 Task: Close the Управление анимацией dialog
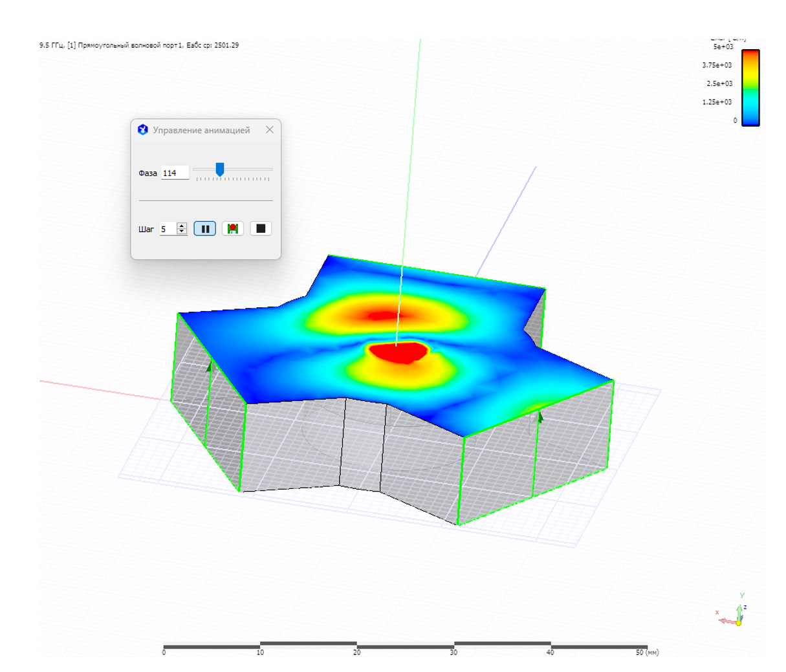(270, 130)
